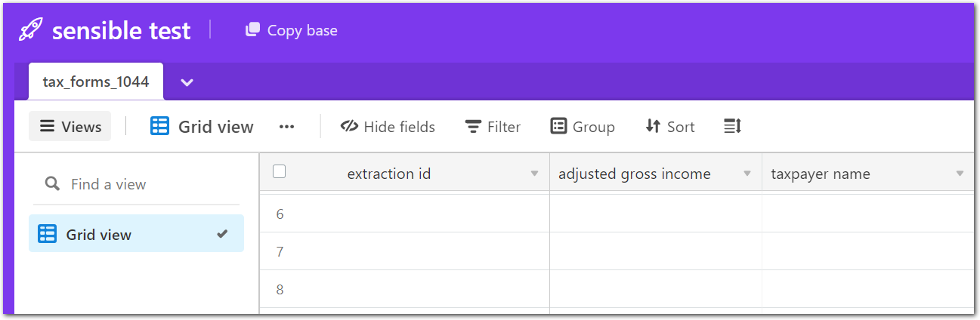Click the Copy base button
This screenshot has height=320, width=980.
[292, 30]
